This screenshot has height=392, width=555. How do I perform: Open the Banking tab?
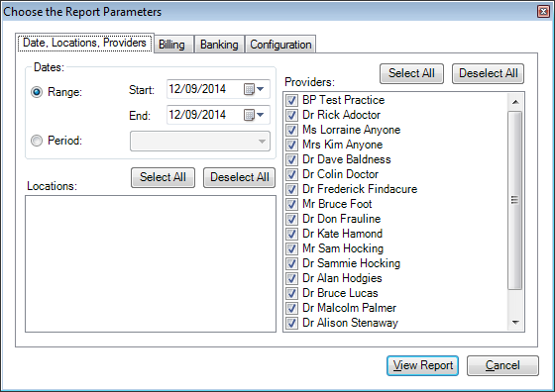pyautogui.click(x=219, y=45)
